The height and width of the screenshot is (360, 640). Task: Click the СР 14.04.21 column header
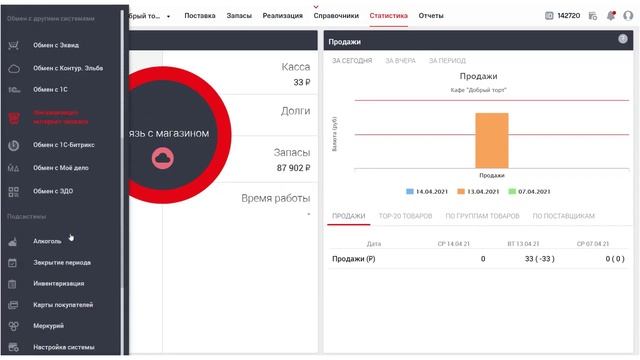tap(453, 244)
